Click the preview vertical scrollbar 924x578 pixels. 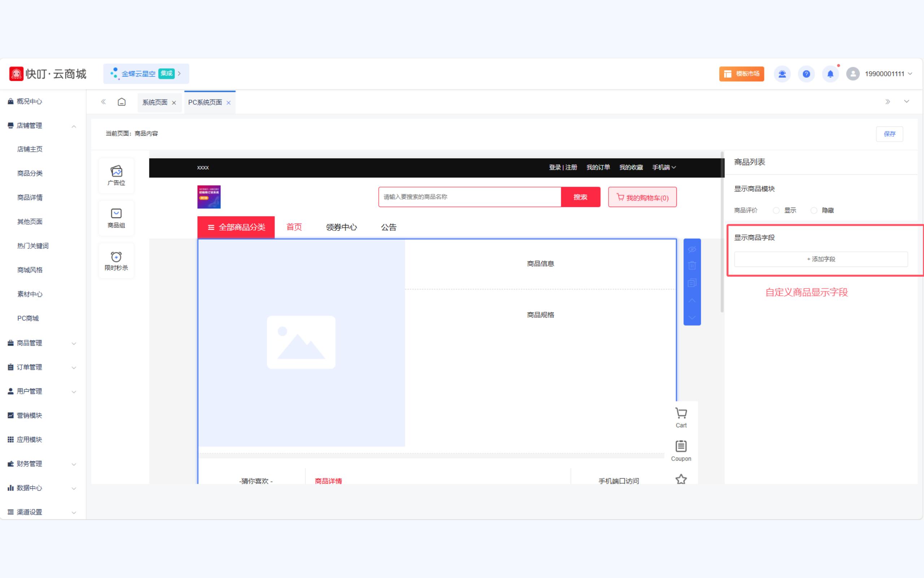pyautogui.click(x=722, y=232)
